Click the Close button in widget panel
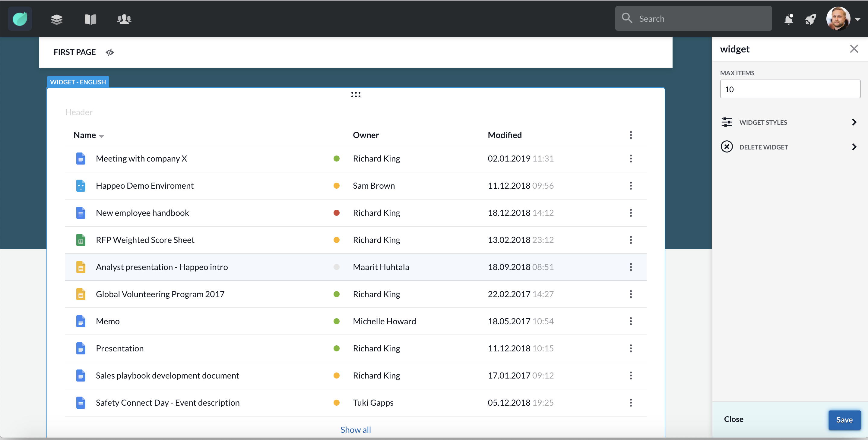 pos(733,419)
